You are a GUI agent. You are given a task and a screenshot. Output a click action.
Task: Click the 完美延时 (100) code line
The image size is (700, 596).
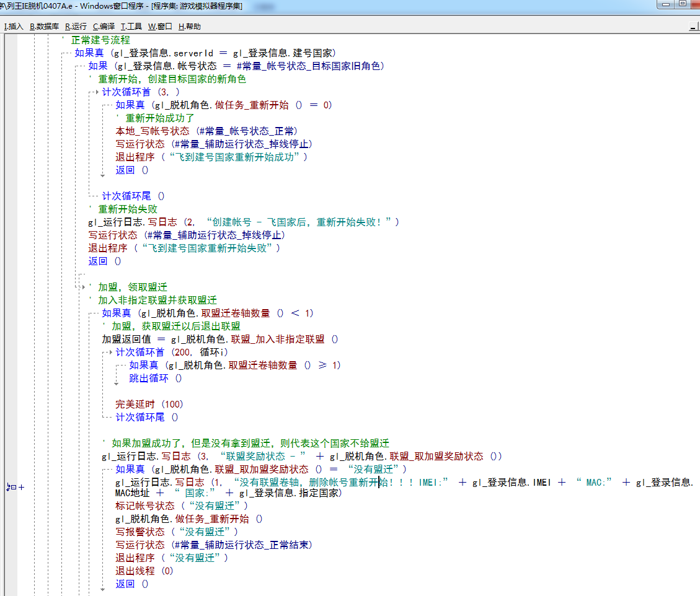point(149,404)
